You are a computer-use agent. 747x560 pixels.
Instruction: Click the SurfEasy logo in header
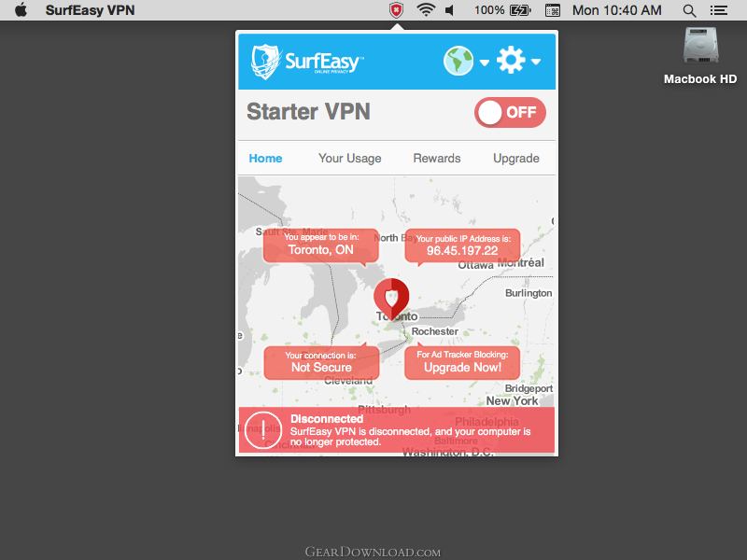[x=307, y=62]
